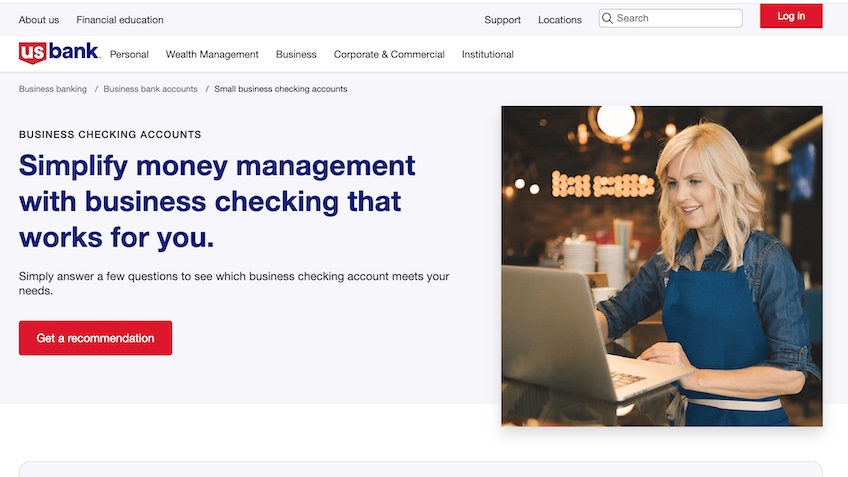Viewport: 848px width, 477px height.
Task: Select the Business menu item
Action: 296,55
